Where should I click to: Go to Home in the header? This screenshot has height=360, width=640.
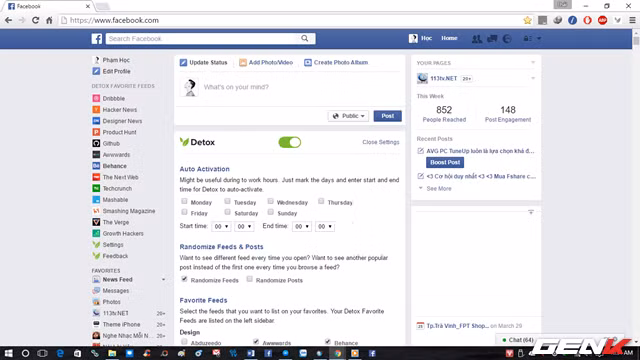[x=449, y=38]
